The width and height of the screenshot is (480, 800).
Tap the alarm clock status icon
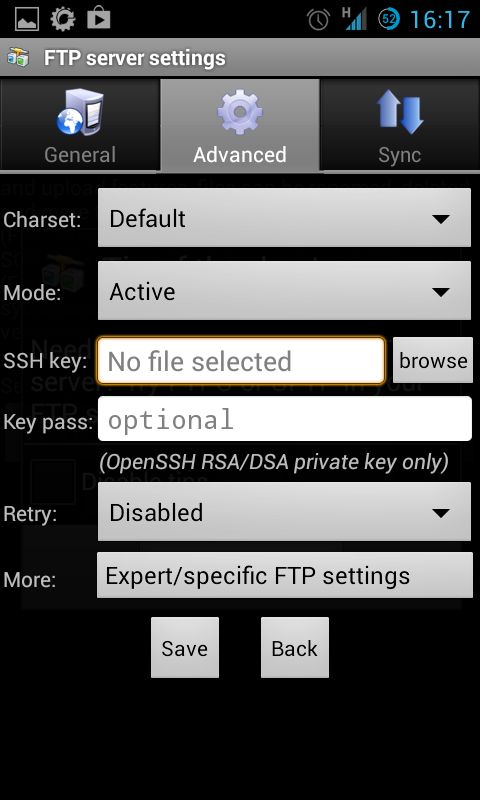coord(318,20)
